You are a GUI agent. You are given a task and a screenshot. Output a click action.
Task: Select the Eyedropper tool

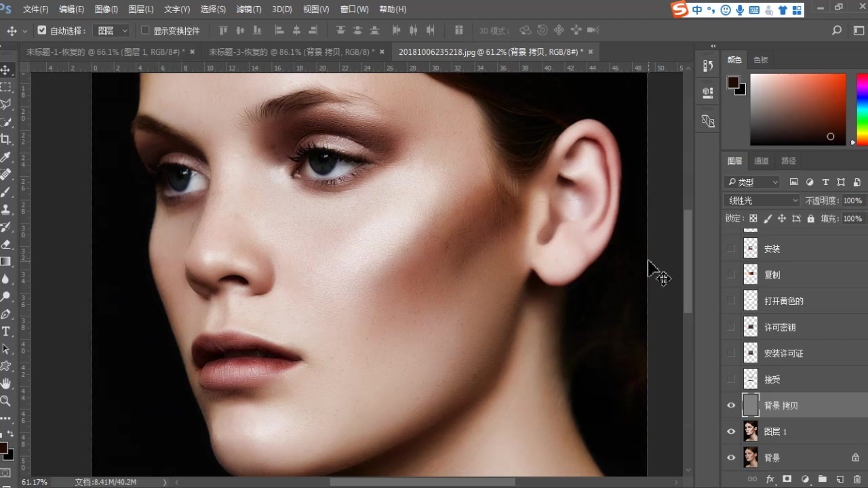[5, 157]
